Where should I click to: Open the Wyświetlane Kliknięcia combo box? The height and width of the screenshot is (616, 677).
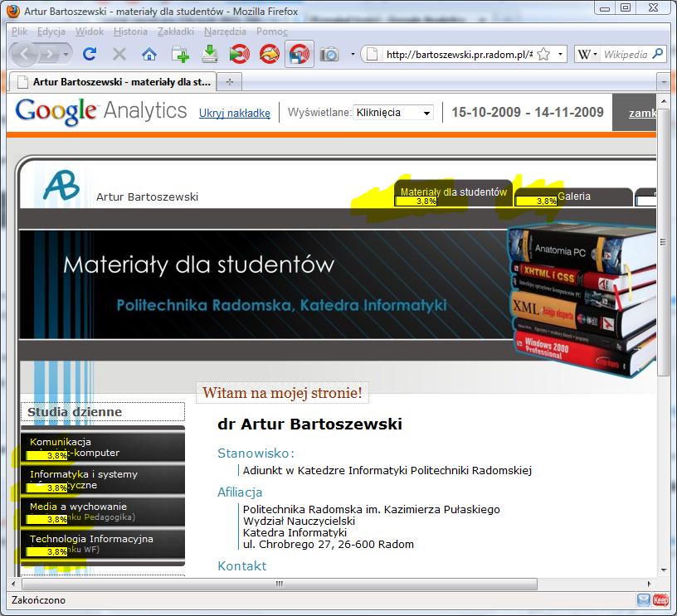(x=393, y=113)
